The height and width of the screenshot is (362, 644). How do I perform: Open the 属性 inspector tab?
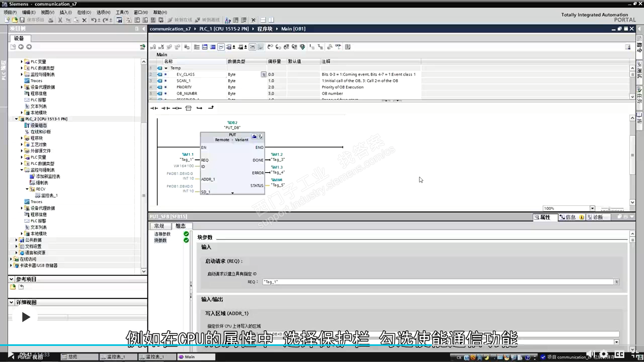[x=545, y=217]
